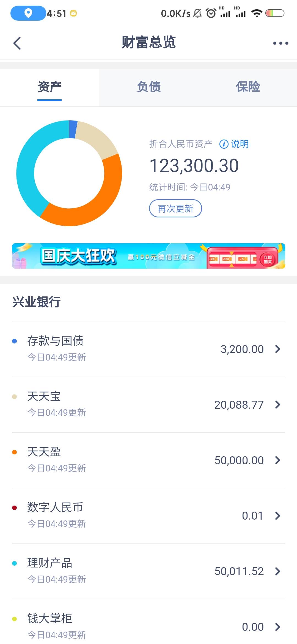Select the 资产 tab

[x=50, y=87]
